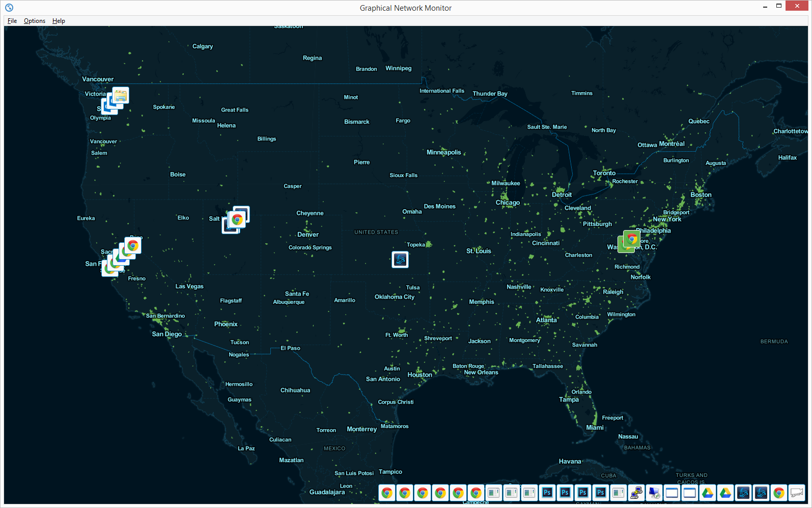Image resolution: width=812 pixels, height=508 pixels.
Task: Select the File Explorer icon near Victoria
Action: tap(121, 95)
